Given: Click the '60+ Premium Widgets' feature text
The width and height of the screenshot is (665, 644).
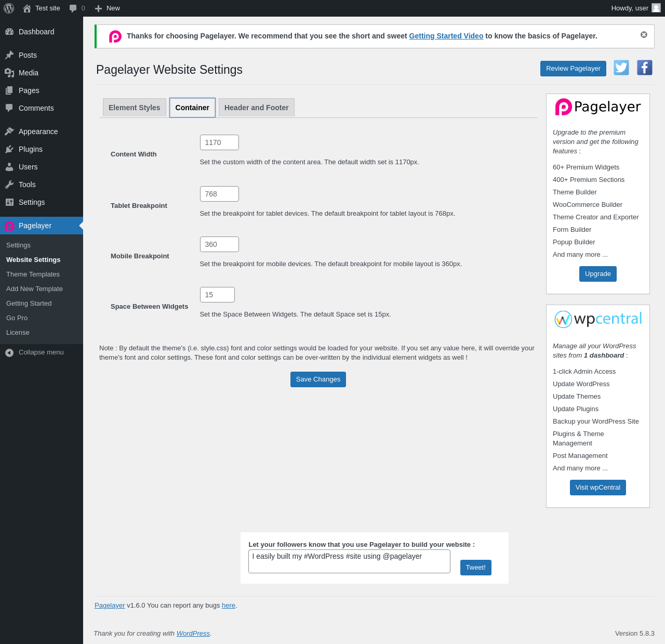Looking at the screenshot, I should click(x=586, y=167).
